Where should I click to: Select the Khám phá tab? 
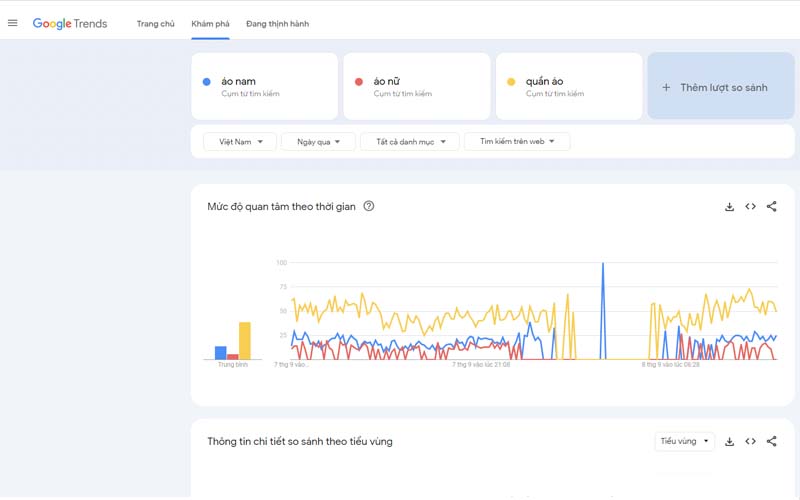coord(210,23)
